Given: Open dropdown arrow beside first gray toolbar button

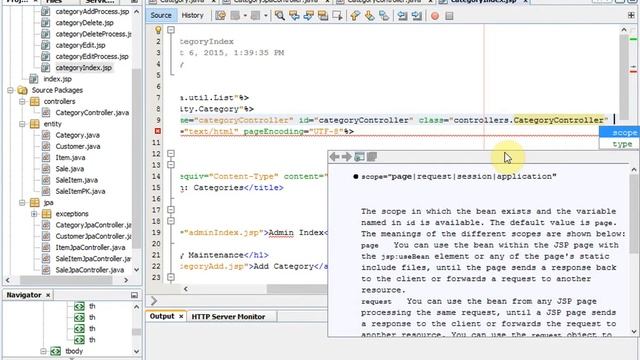Looking at the screenshot, I should (x=245, y=16).
